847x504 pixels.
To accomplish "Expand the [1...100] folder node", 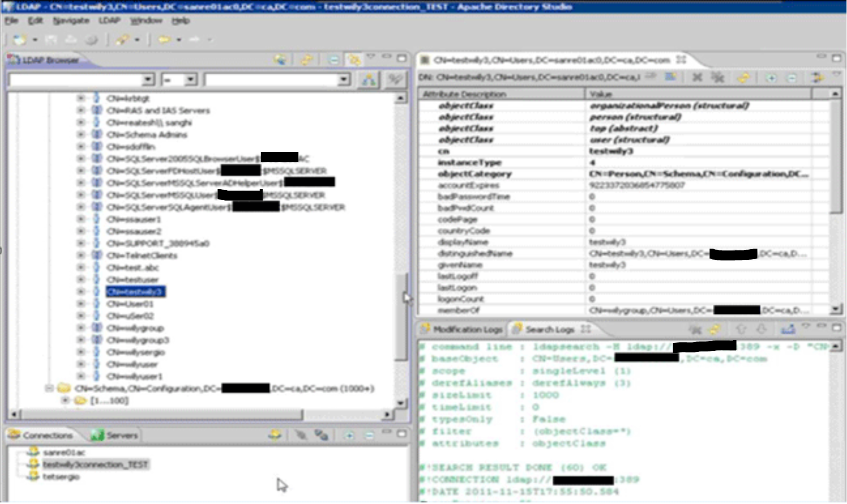I will click(x=65, y=400).
